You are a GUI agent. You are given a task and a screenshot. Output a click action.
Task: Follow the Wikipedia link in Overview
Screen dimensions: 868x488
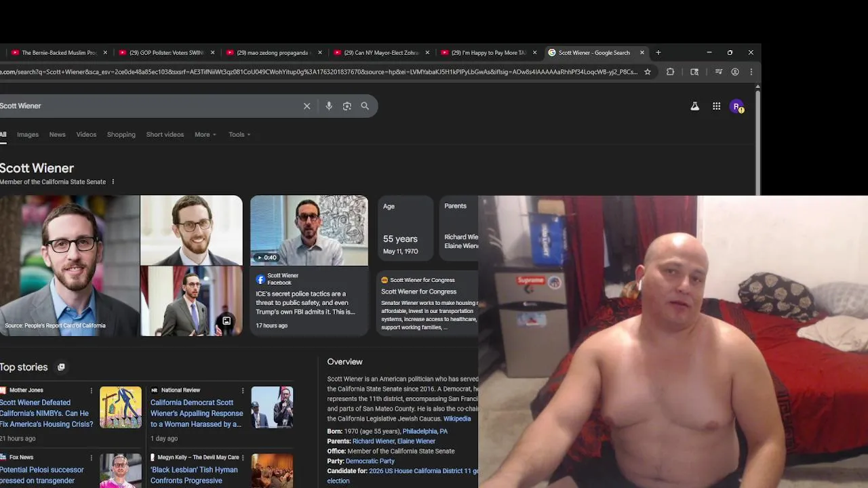pos(457,419)
